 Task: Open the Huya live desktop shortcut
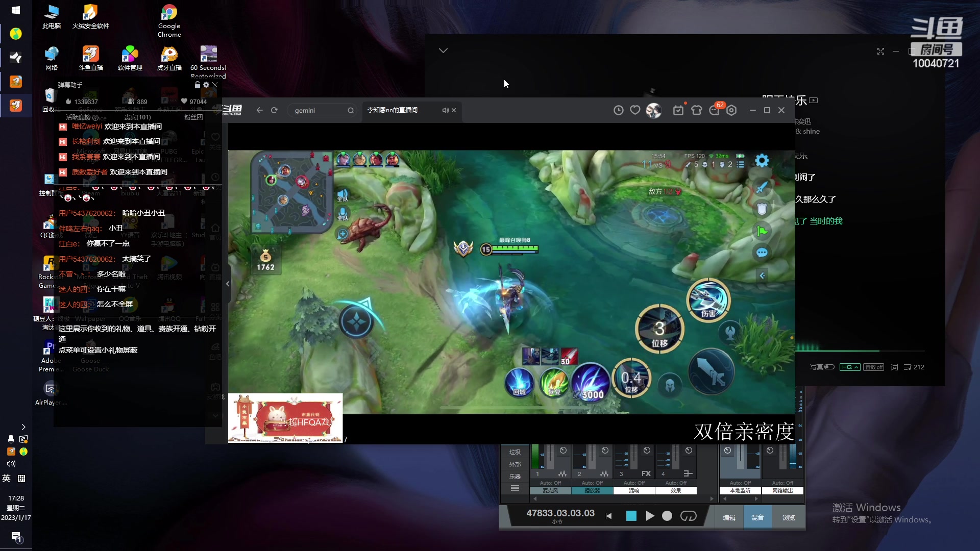(169, 58)
